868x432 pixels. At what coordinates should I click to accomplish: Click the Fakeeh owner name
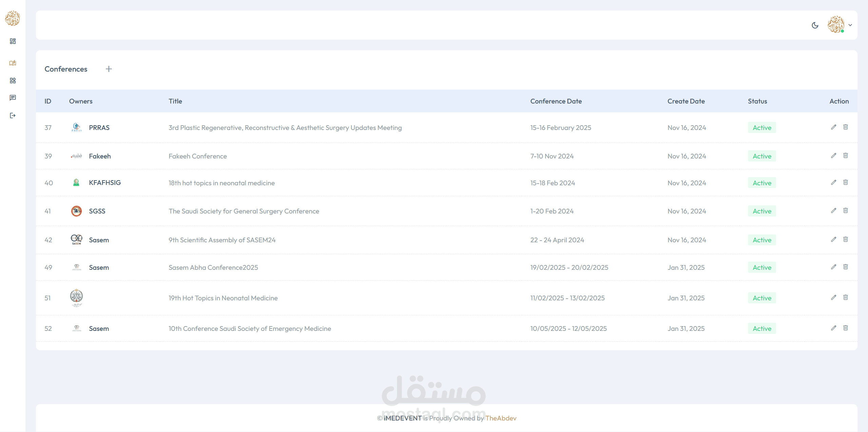100,156
